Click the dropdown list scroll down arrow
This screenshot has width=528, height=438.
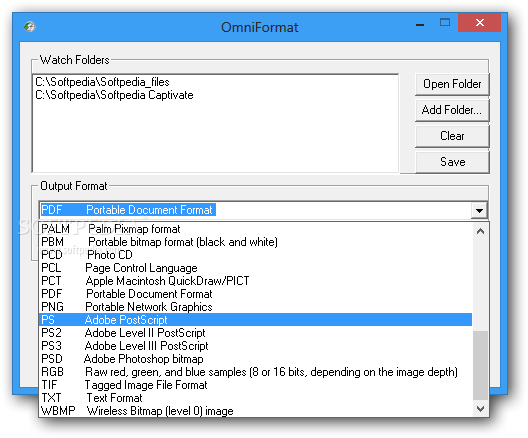click(481, 409)
